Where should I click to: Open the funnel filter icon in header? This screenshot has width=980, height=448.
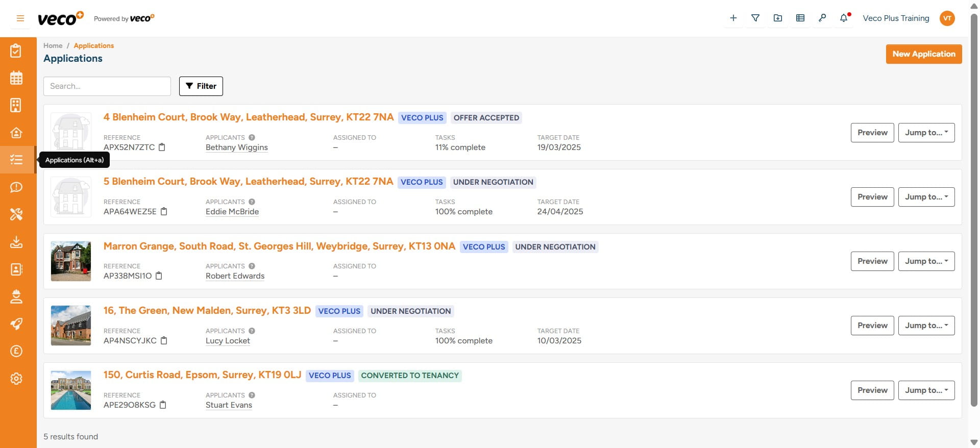click(x=755, y=18)
